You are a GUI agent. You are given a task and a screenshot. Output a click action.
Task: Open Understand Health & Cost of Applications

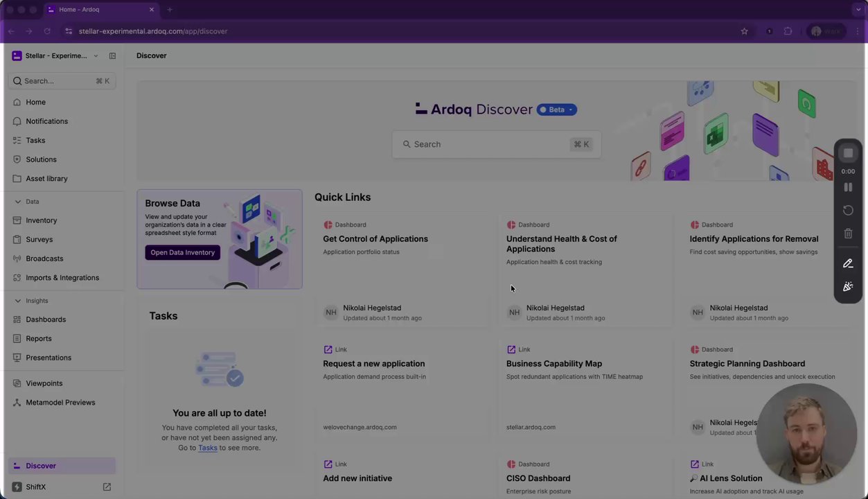pos(562,244)
